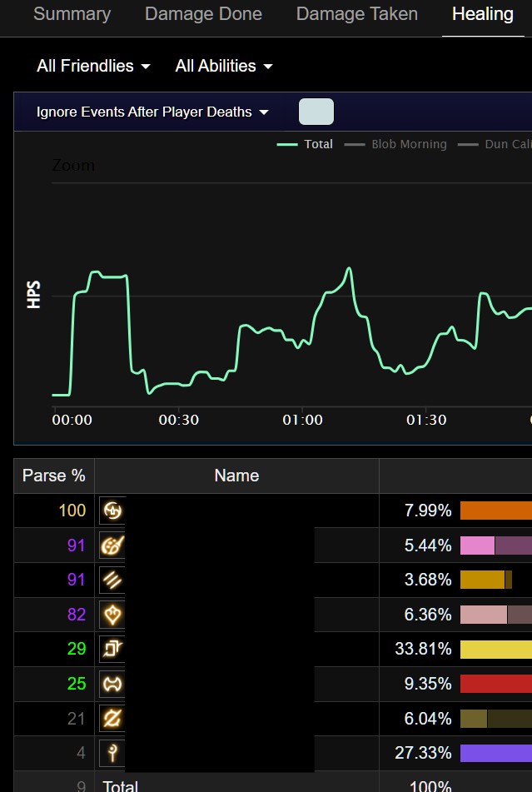Screen dimensions: 532x792
Task: Click the 01:30 time axis label
Action: 426,421
